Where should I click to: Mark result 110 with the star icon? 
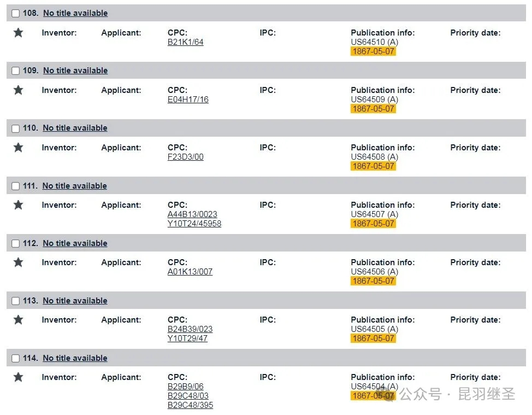(x=19, y=148)
